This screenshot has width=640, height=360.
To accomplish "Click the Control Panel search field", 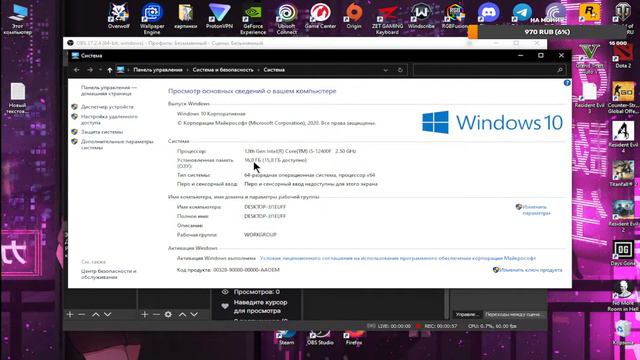I will [x=489, y=70].
